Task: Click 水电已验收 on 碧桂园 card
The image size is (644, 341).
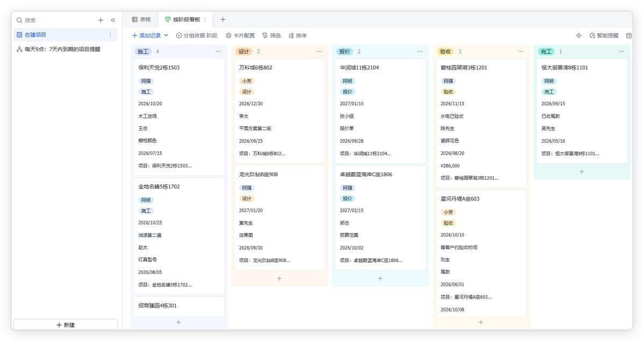Action: pos(452,116)
